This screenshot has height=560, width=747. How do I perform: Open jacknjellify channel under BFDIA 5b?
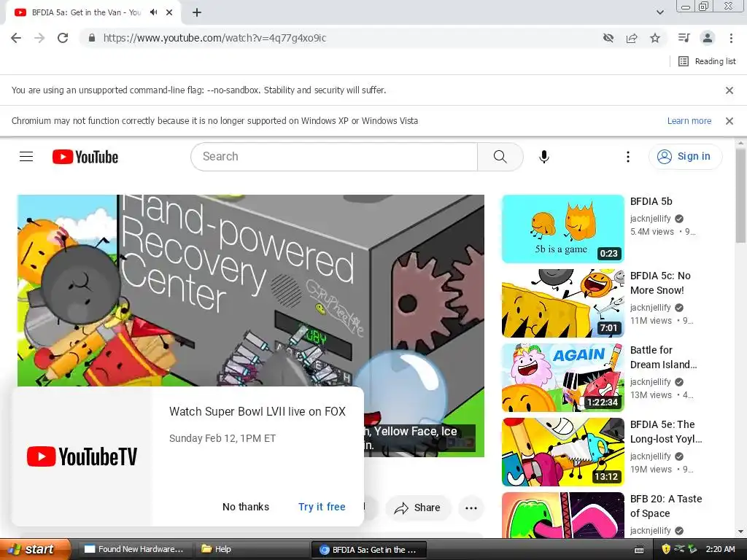(650, 219)
